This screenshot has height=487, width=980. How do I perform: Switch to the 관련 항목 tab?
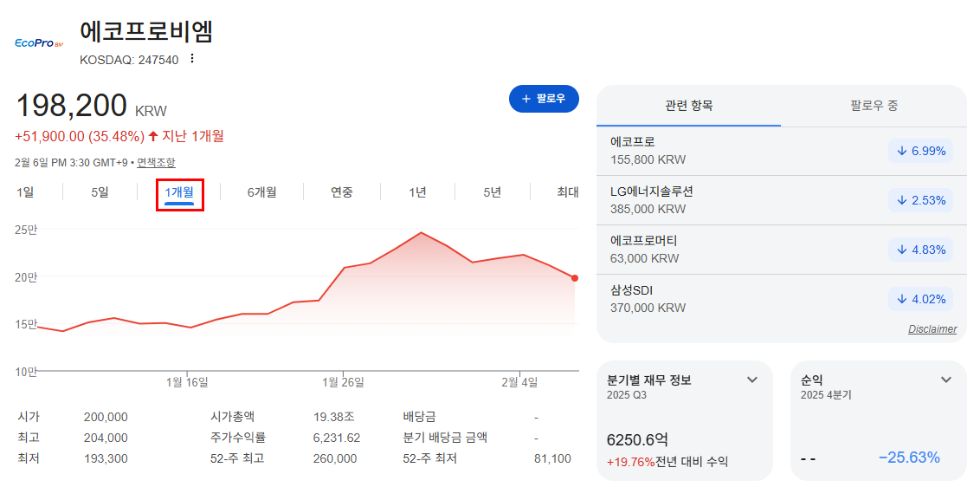(x=689, y=106)
